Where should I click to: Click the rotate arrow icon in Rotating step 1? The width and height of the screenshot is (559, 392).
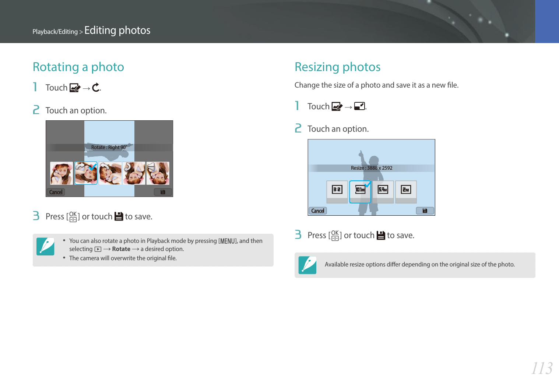[x=96, y=88]
